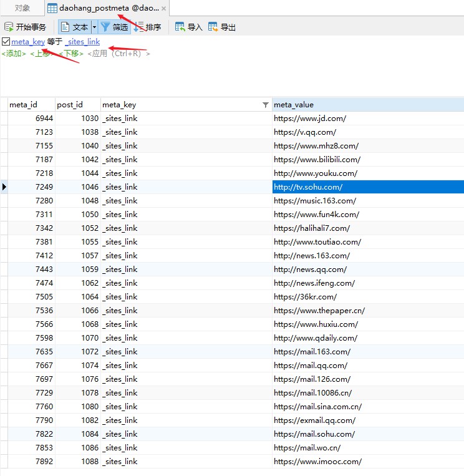The width and height of the screenshot is (464, 476).
Task: Click the meta_value column header
Action: [368, 105]
